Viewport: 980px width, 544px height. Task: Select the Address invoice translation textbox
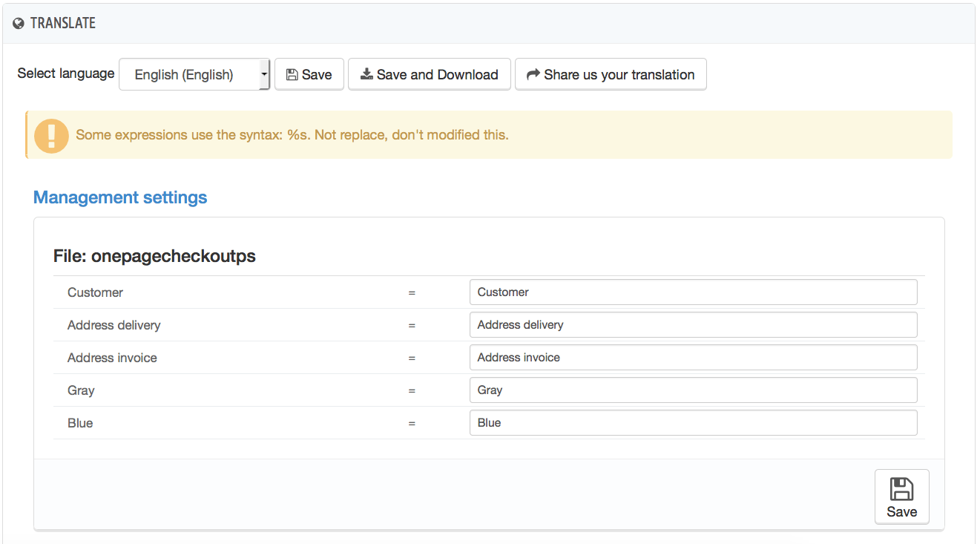tap(693, 358)
